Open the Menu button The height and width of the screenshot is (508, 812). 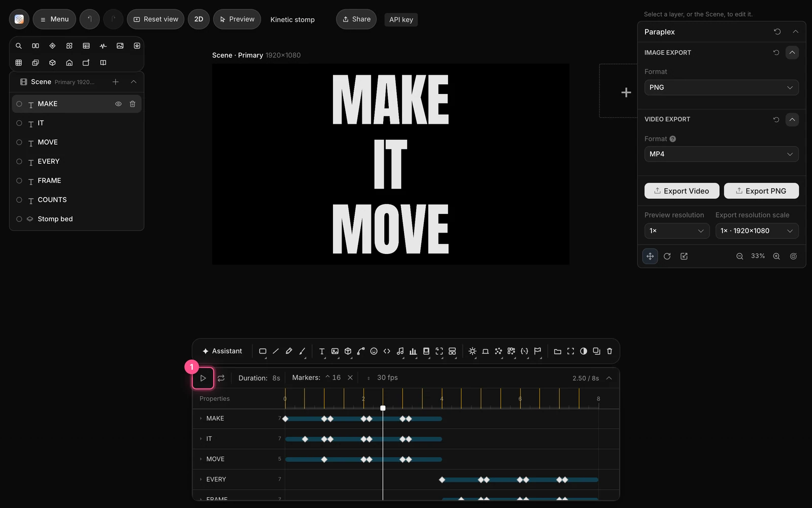tap(54, 19)
